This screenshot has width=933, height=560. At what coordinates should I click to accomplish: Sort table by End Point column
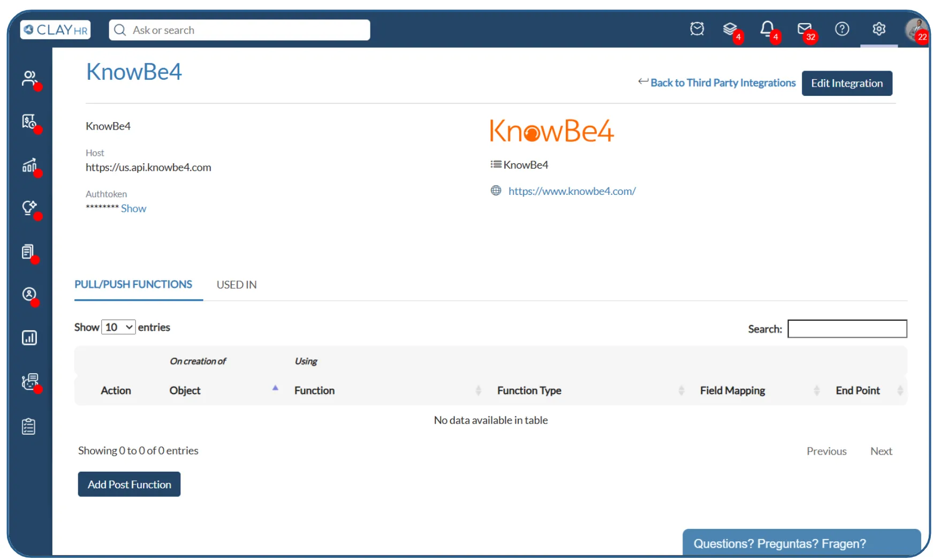858,390
